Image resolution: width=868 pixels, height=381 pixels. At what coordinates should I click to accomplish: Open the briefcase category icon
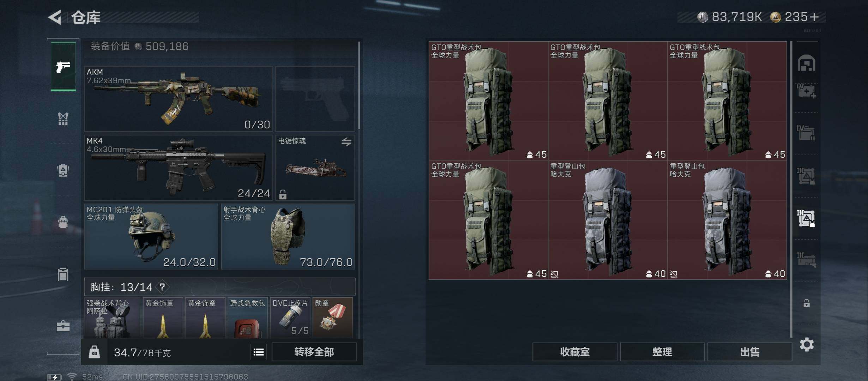pos(63,326)
